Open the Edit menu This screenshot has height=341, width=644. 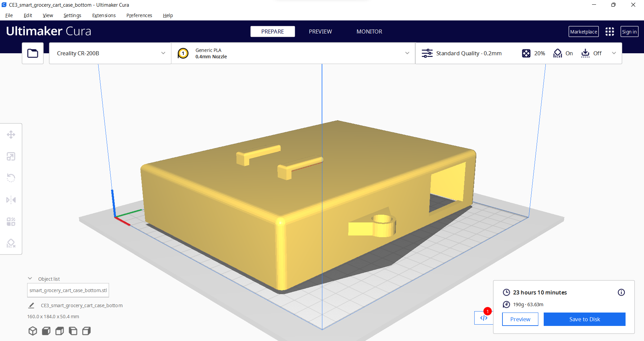click(x=28, y=15)
